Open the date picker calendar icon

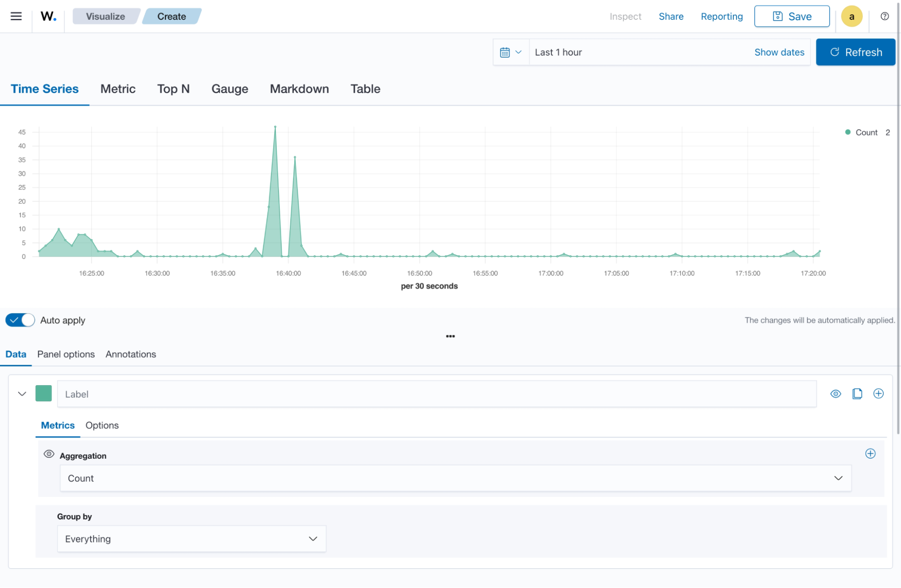pyautogui.click(x=506, y=52)
